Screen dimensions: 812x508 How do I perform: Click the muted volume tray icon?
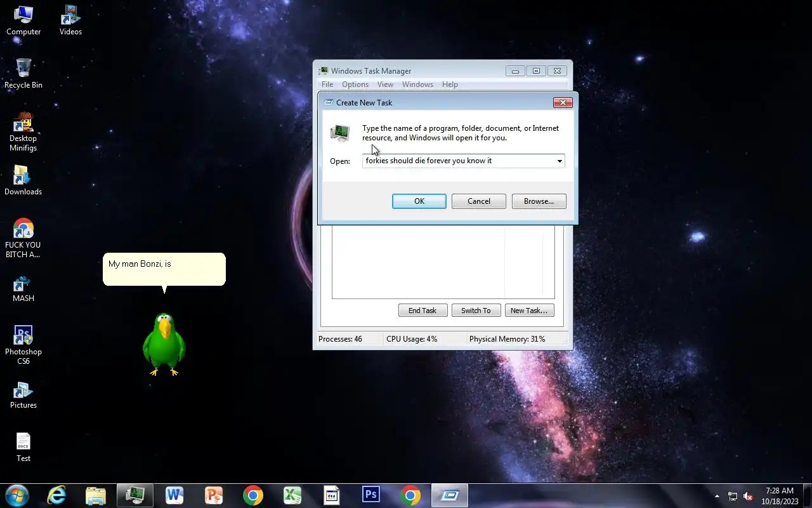[x=748, y=496]
